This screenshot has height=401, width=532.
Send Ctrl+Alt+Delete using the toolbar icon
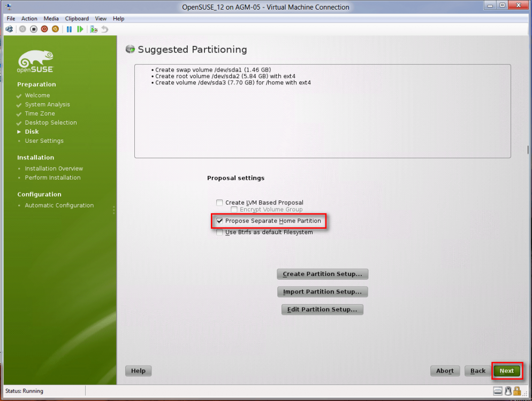9,29
